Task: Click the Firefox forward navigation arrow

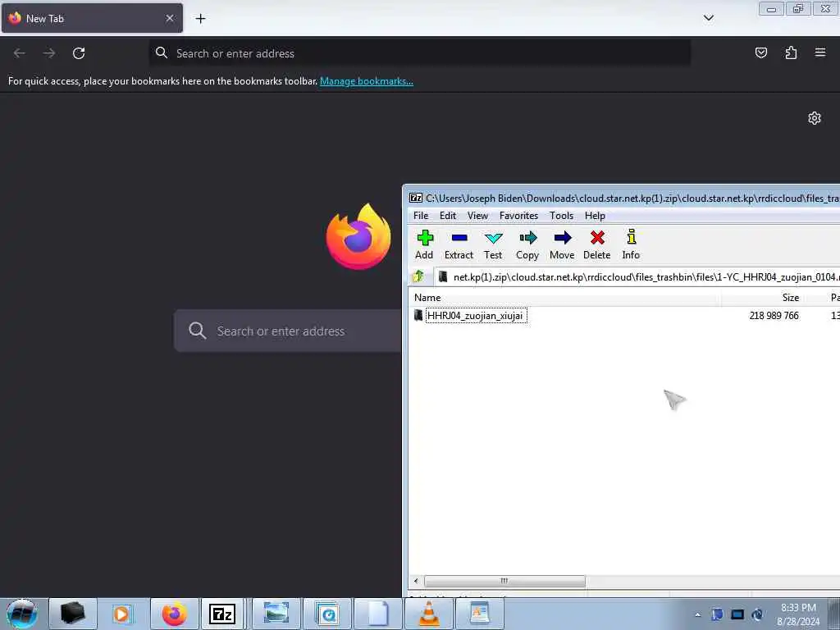Action: coord(49,53)
